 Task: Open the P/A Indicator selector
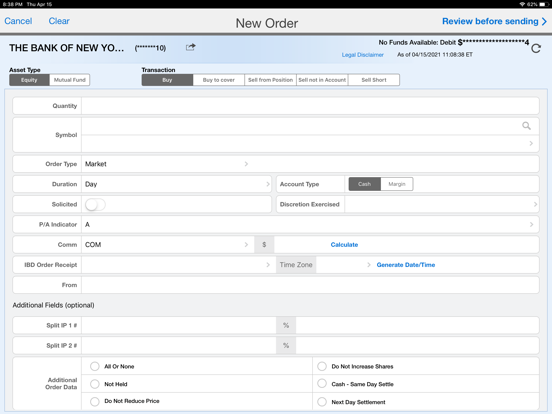[x=310, y=225]
